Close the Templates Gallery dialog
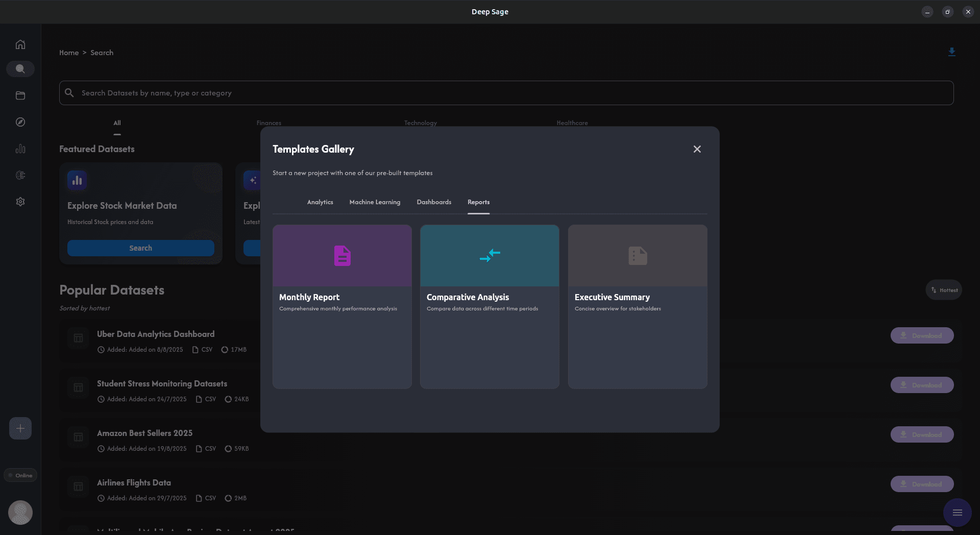 [697, 149]
